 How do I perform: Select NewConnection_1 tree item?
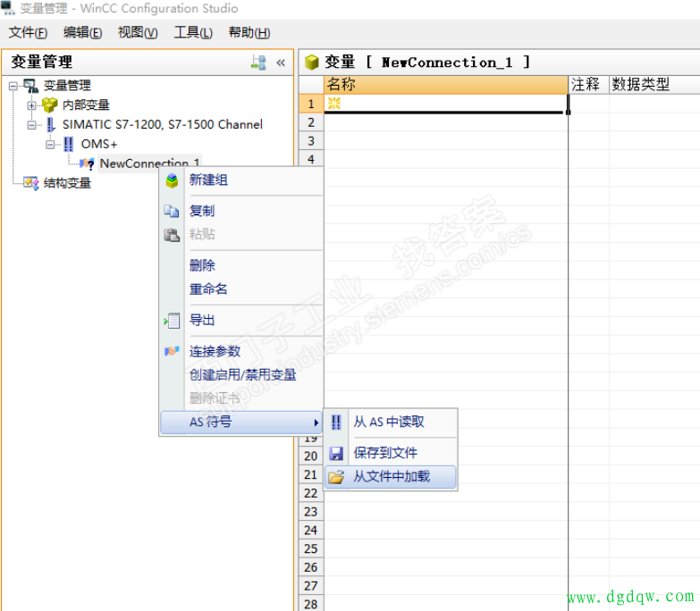[x=149, y=163]
